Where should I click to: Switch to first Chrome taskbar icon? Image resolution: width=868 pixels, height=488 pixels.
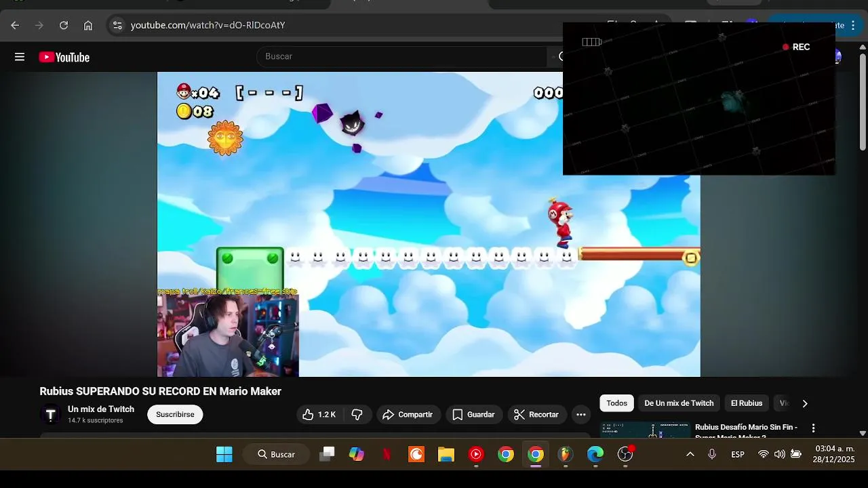(506, 454)
